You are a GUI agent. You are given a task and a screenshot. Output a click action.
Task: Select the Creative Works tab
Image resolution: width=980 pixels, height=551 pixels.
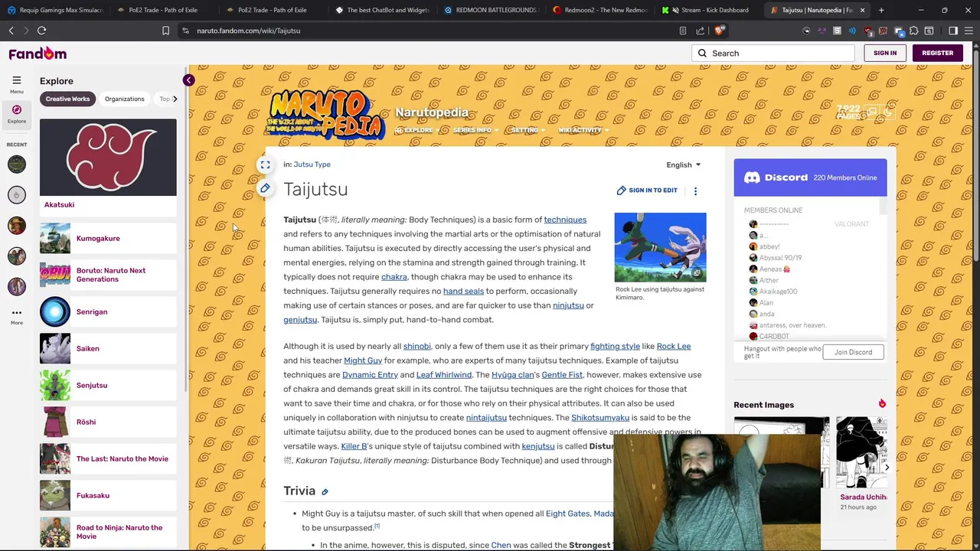point(67,99)
